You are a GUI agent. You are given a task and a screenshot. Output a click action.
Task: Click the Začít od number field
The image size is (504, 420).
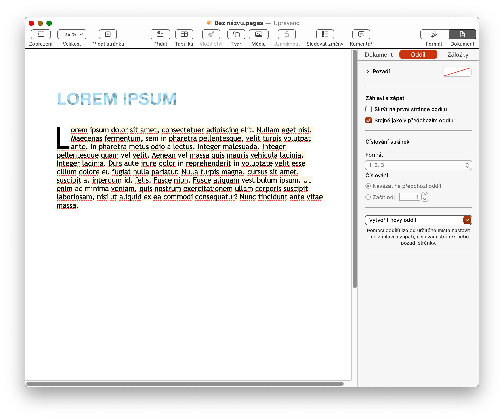click(x=409, y=197)
